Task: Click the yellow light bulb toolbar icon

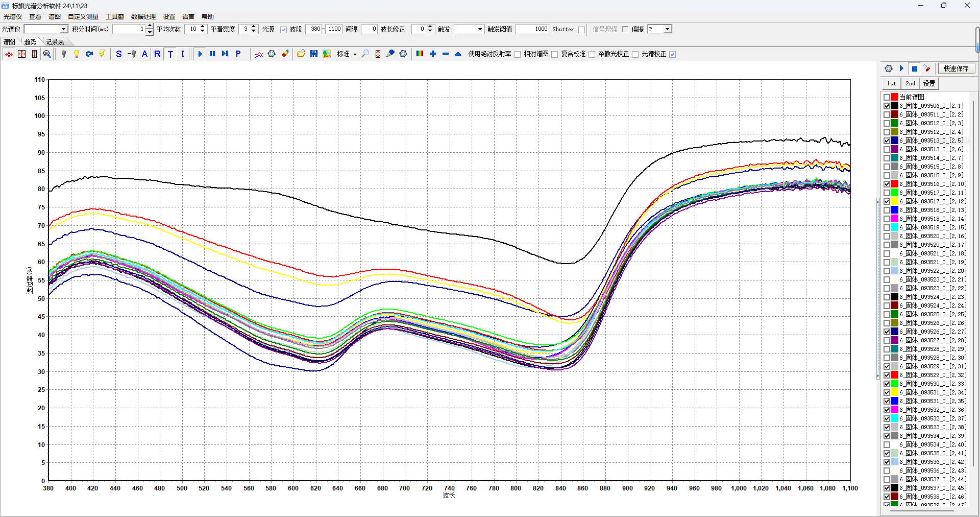Action: click(x=77, y=54)
